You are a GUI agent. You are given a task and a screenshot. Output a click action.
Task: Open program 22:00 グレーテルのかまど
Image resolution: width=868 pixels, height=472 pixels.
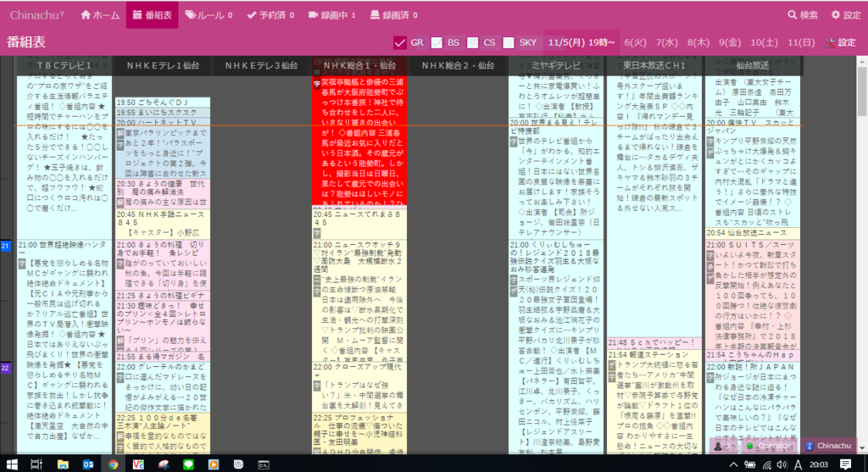click(163, 386)
